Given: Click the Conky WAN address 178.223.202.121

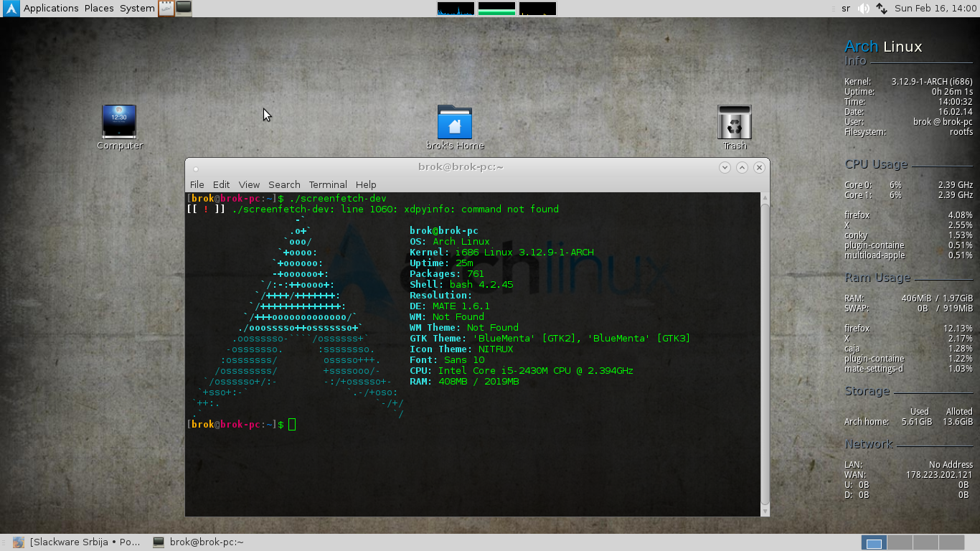Looking at the screenshot, I should pyautogui.click(x=939, y=475).
